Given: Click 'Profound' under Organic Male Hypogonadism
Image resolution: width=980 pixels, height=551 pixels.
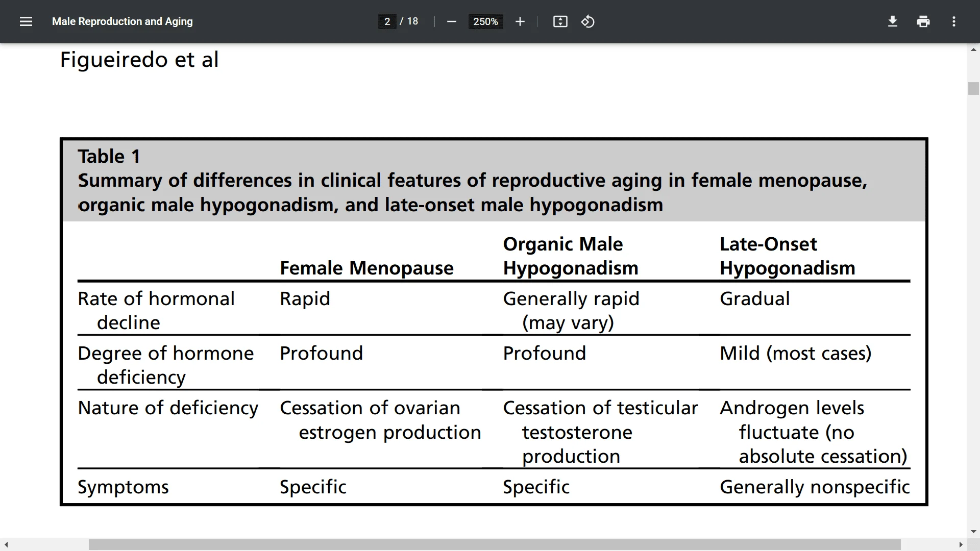Looking at the screenshot, I should [x=545, y=353].
